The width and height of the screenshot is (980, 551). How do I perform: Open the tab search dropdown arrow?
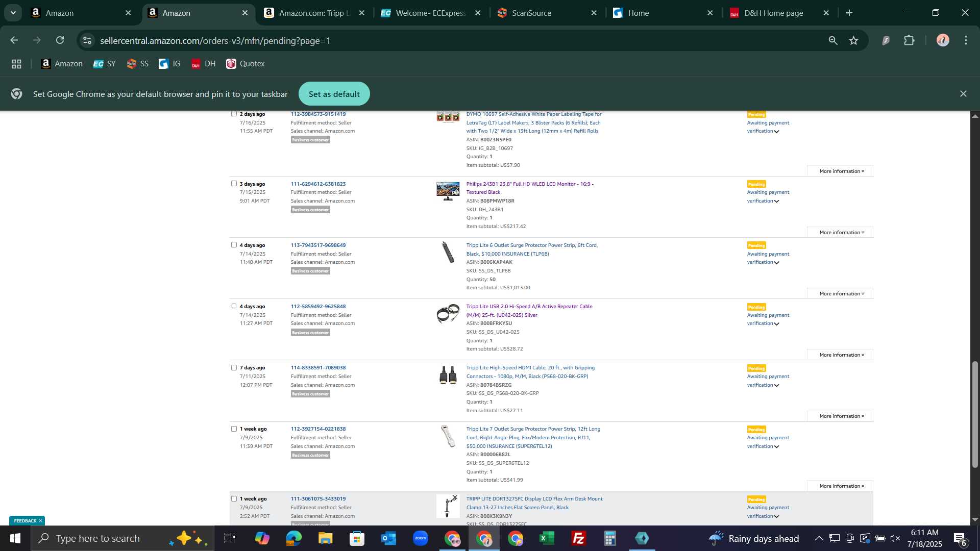point(13,13)
